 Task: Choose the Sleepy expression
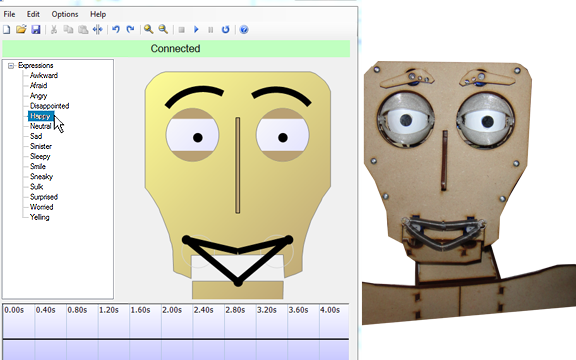coord(40,156)
